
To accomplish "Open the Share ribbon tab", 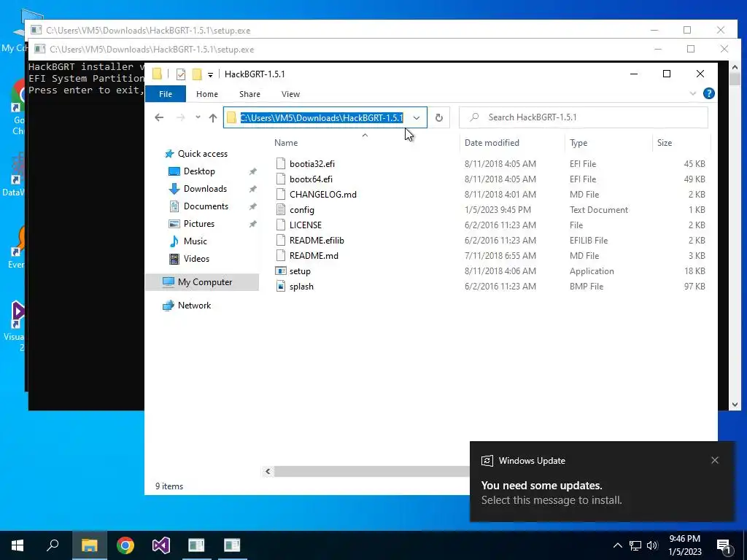I will 249,94.
